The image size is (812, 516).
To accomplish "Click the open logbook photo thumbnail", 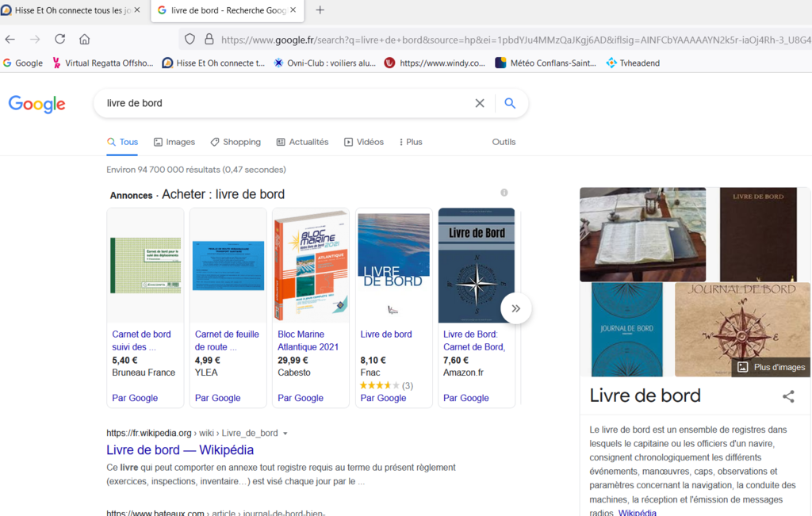I will click(x=642, y=235).
